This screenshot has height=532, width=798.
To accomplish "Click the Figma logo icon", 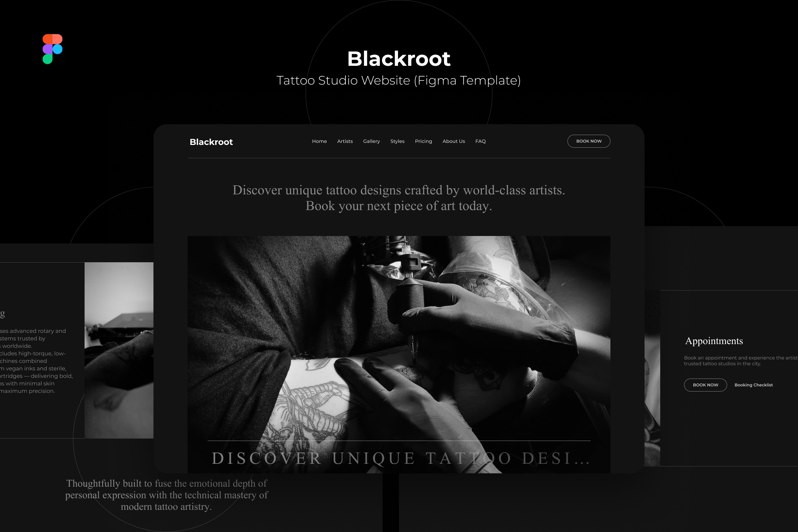I will pos(53,49).
